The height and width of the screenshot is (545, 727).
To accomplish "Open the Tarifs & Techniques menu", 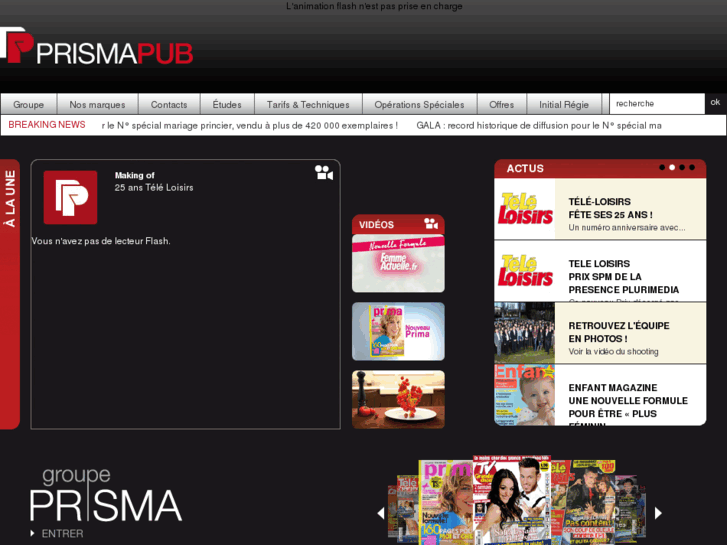I will pos(308,104).
